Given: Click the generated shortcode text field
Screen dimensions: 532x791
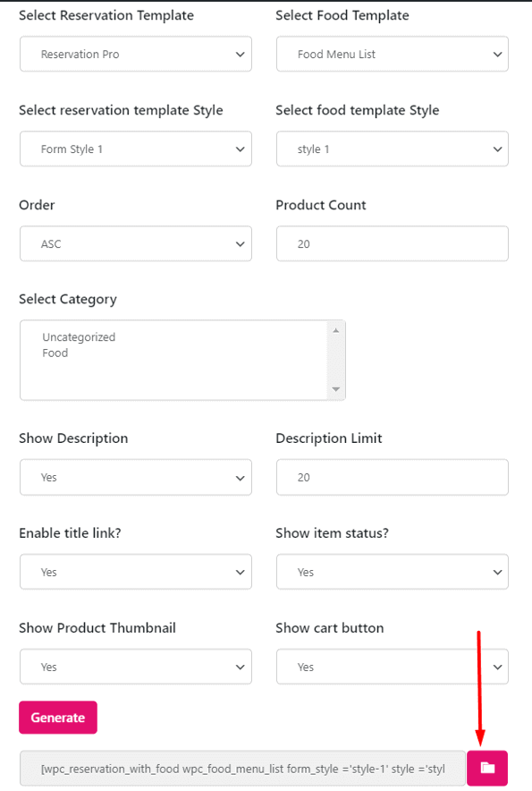Looking at the screenshot, I should click(x=242, y=769).
